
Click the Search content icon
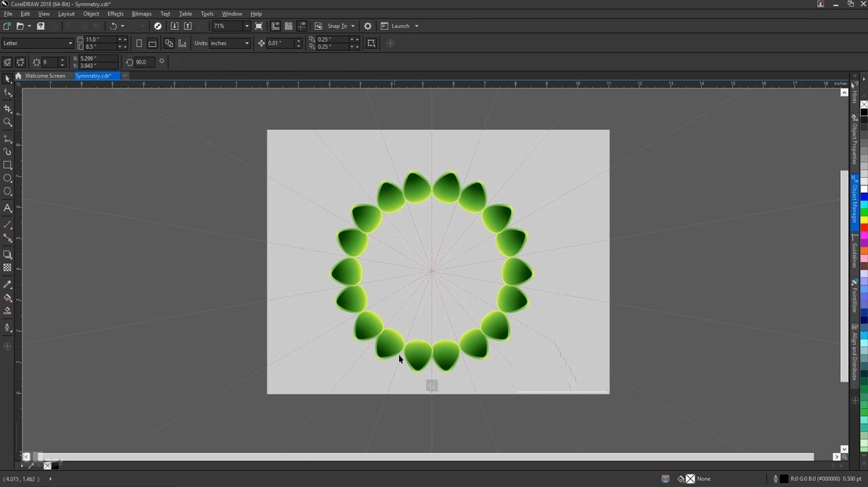[x=157, y=26]
